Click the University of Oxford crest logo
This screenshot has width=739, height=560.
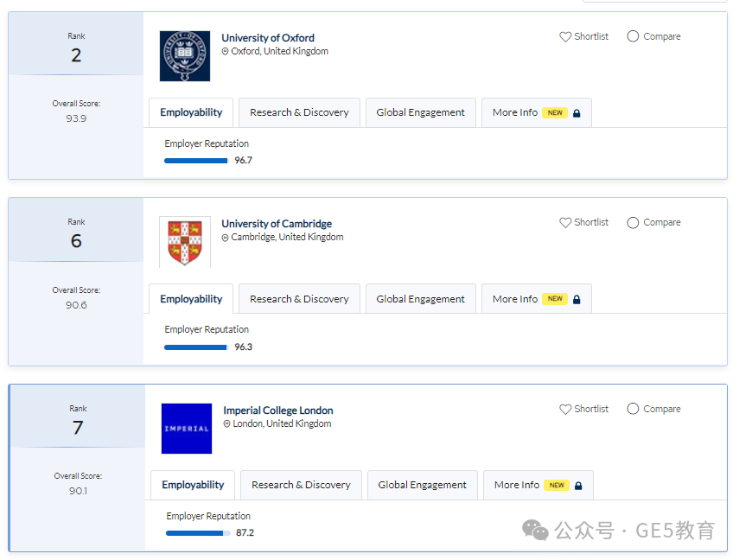tap(185, 56)
